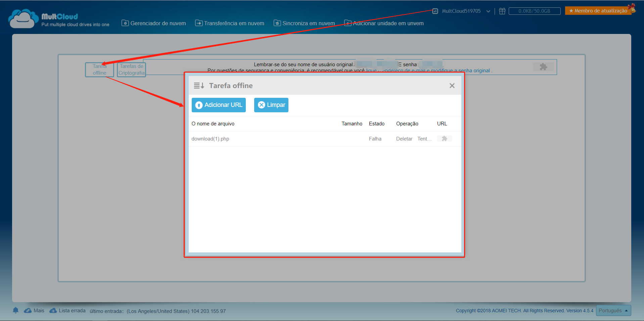
Task: Close the Tarefa offline dialog
Action: click(x=452, y=86)
